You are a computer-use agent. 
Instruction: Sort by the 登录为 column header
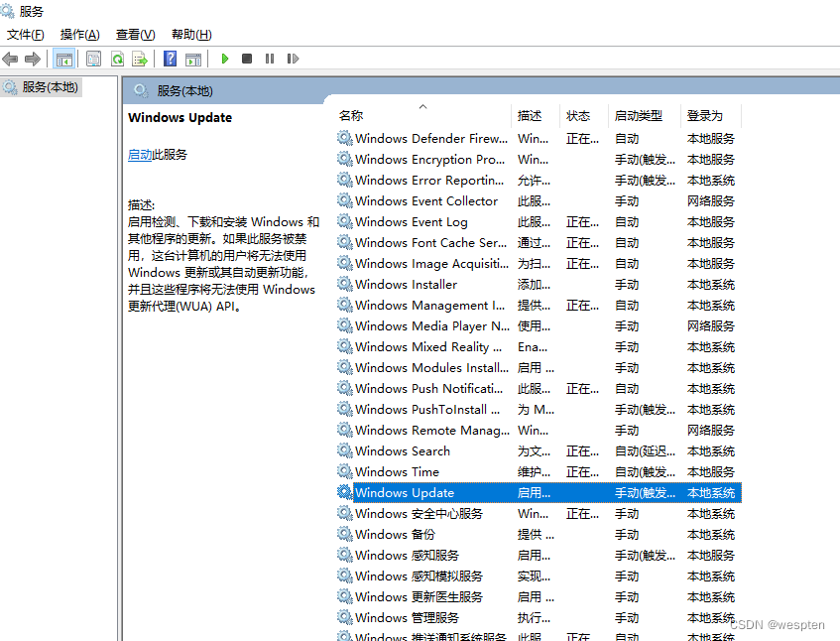[705, 115]
